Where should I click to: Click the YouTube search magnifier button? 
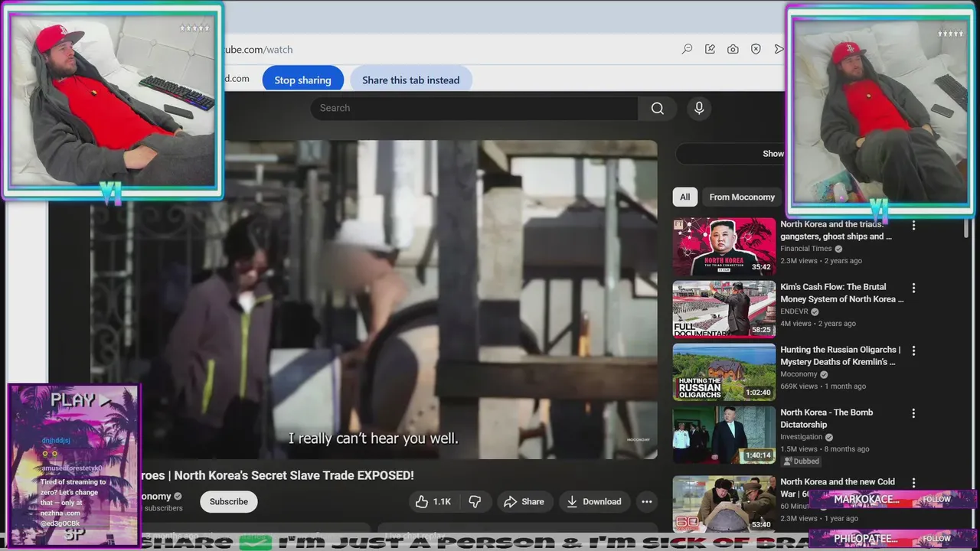657,108
